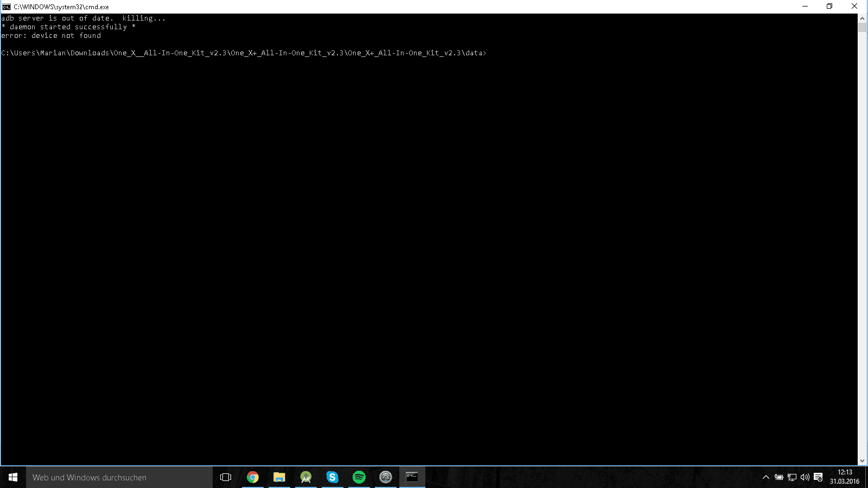Close the cmd.exe window

854,7
